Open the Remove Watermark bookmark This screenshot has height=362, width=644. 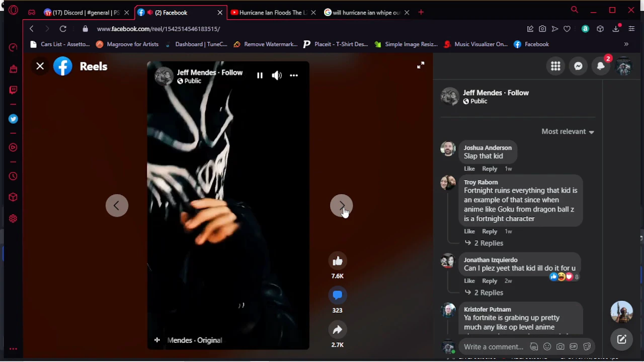[266, 44]
